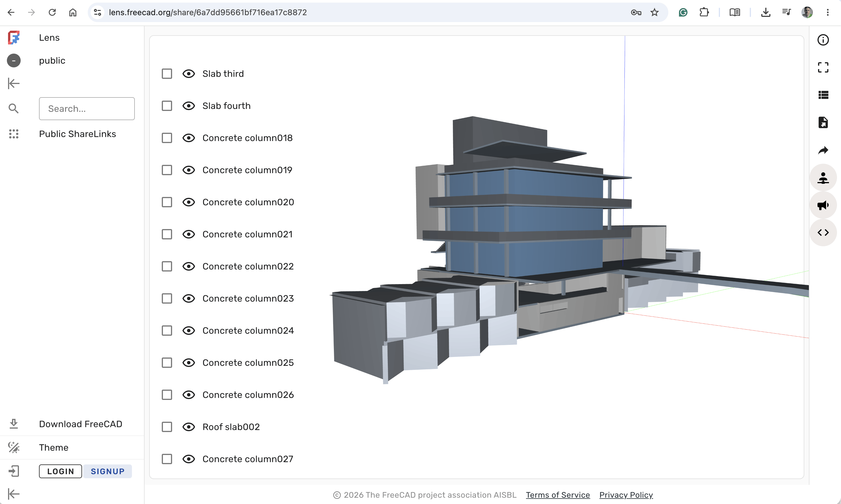Open the Public ShareLinks menu item
841x504 pixels.
(x=77, y=134)
